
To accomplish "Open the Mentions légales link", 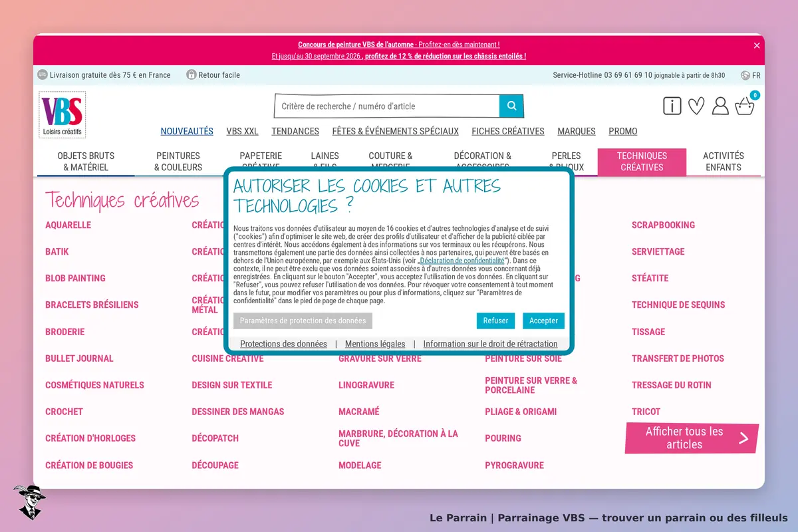I will coord(375,344).
